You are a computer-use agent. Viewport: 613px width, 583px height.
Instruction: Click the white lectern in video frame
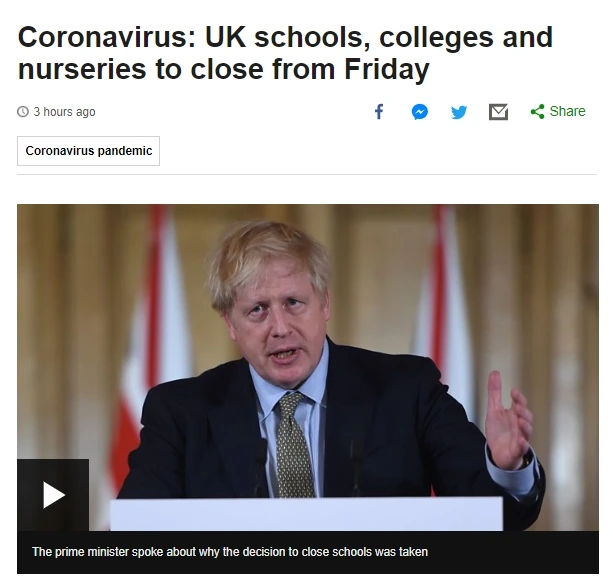click(x=306, y=514)
